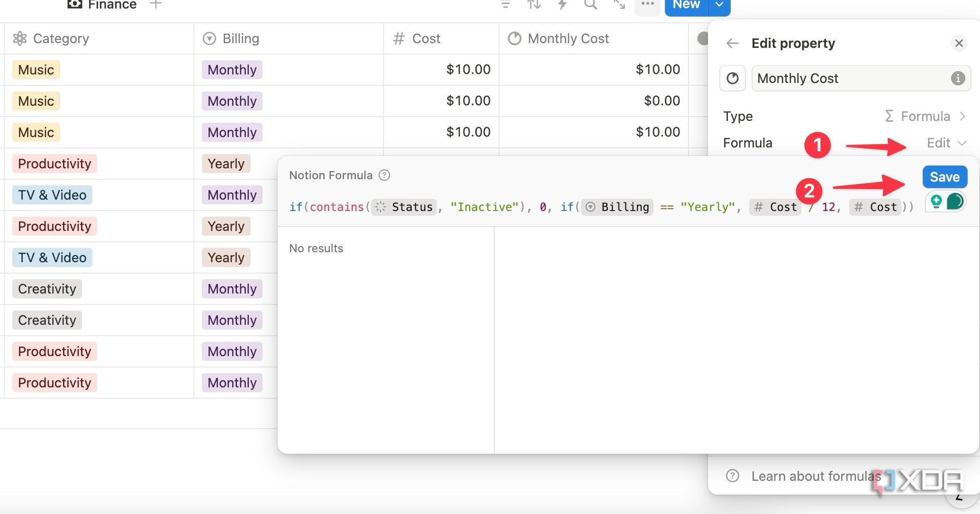The image size is (980, 514).
Task: Click the Monthly Cost property type icon
Action: [732, 78]
